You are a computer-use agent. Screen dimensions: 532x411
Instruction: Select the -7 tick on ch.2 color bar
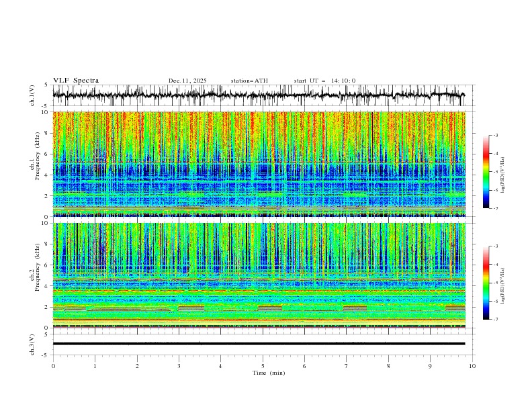tap(495, 320)
